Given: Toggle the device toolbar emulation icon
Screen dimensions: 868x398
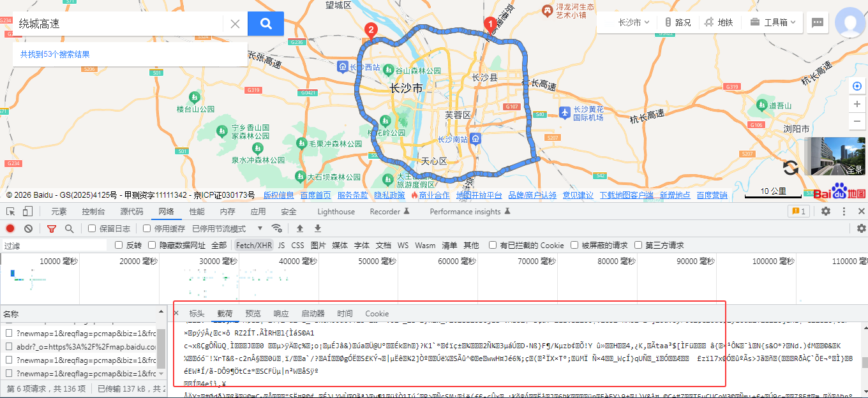Looking at the screenshot, I should point(28,212).
